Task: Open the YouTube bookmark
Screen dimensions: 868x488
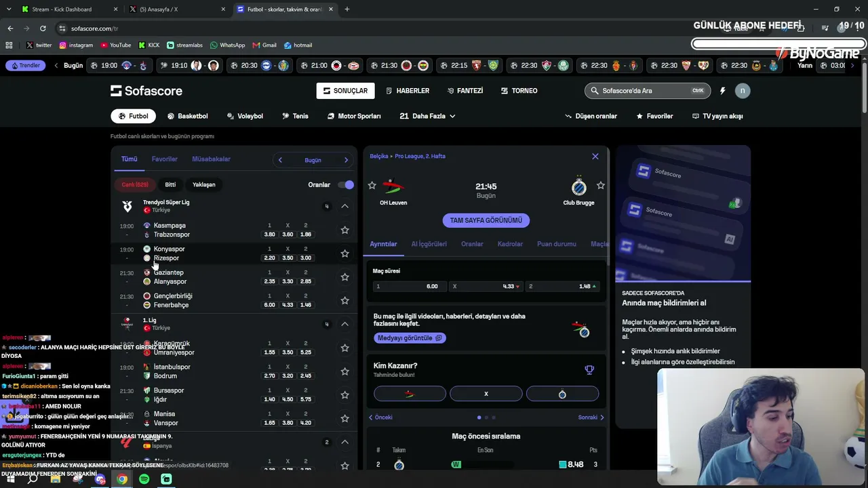Action: [x=115, y=45]
